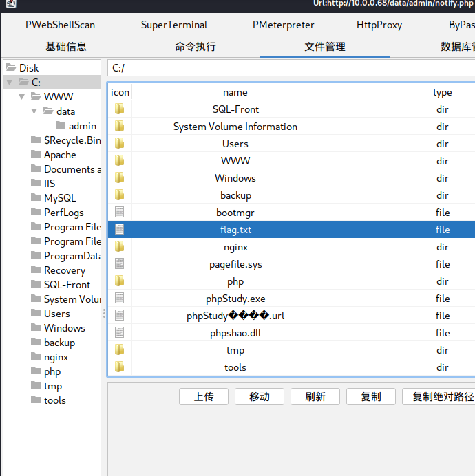The image size is (475, 476).
Task: Collapse the C: drive tree node
Action: [9, 83]
